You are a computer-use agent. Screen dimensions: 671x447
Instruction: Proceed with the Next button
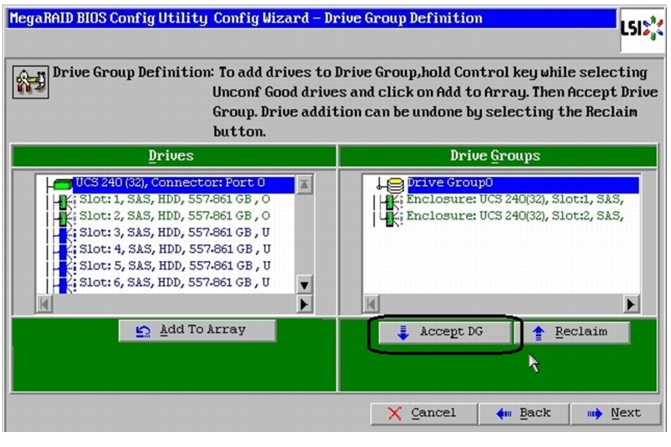click(615, 413)
